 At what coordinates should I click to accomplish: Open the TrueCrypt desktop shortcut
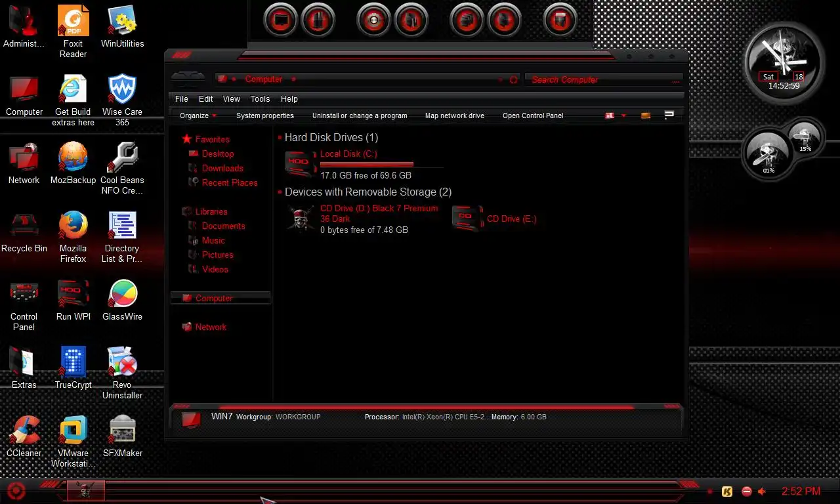tap(73, 368)
